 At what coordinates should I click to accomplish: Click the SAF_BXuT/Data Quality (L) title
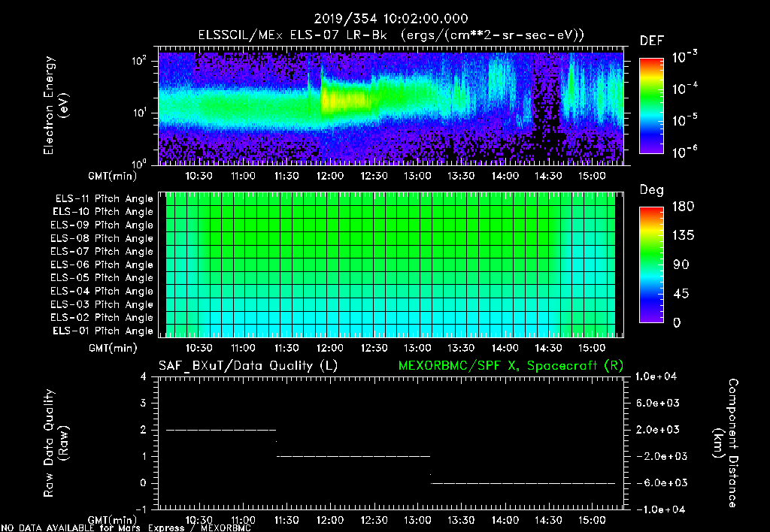click(x=248, y=366)
